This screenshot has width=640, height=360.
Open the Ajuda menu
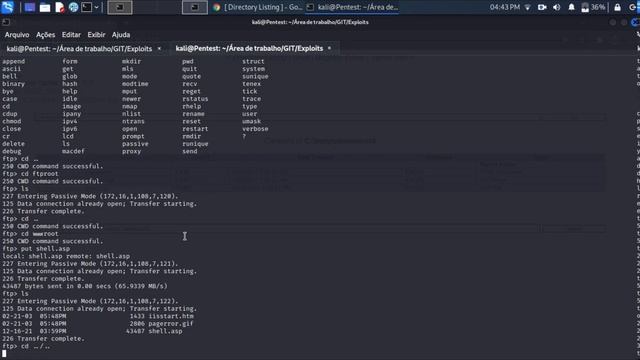pos(121,35)
